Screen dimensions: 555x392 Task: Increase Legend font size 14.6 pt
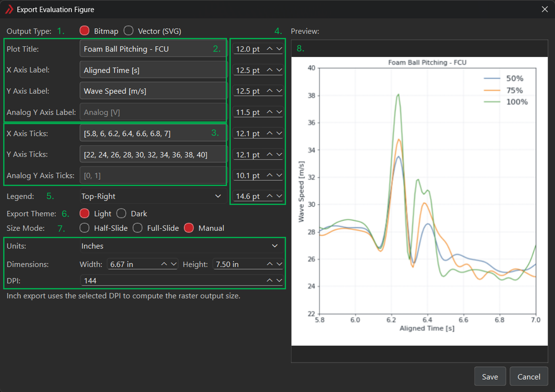tap(270, 196)
